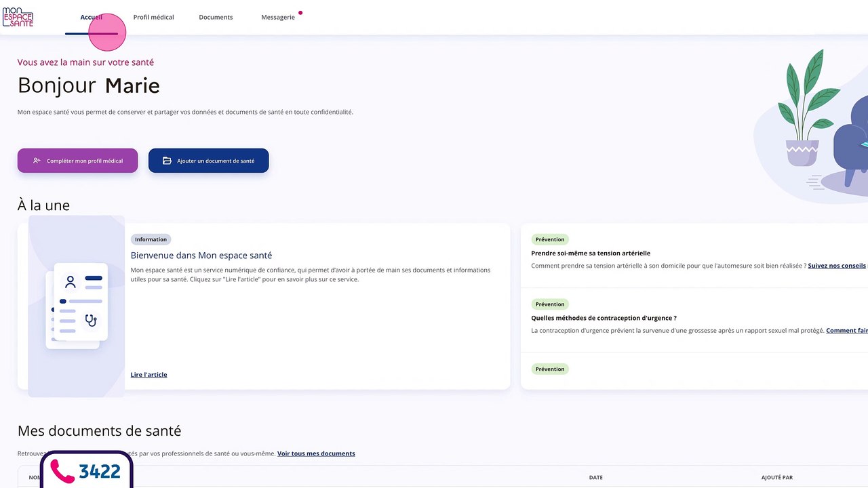This screenshot has height=488, width=868.
Task: Click Compléter mon profil médical button
Action: coord(77,161)
